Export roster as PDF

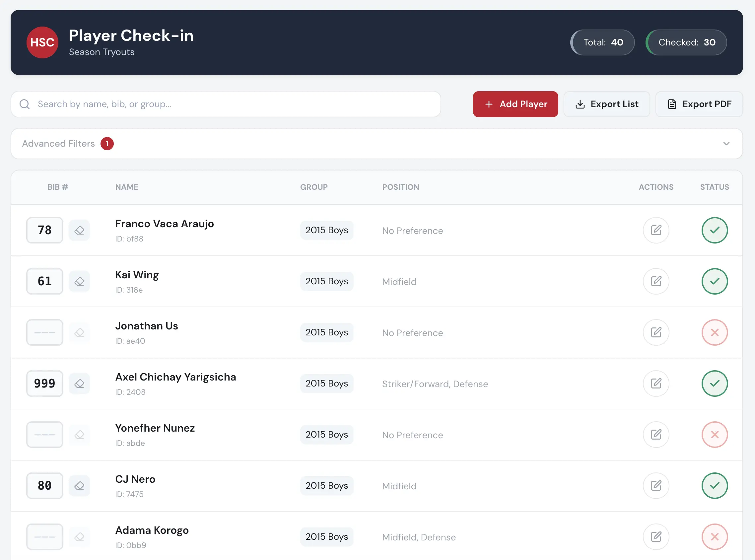point(699,104)
